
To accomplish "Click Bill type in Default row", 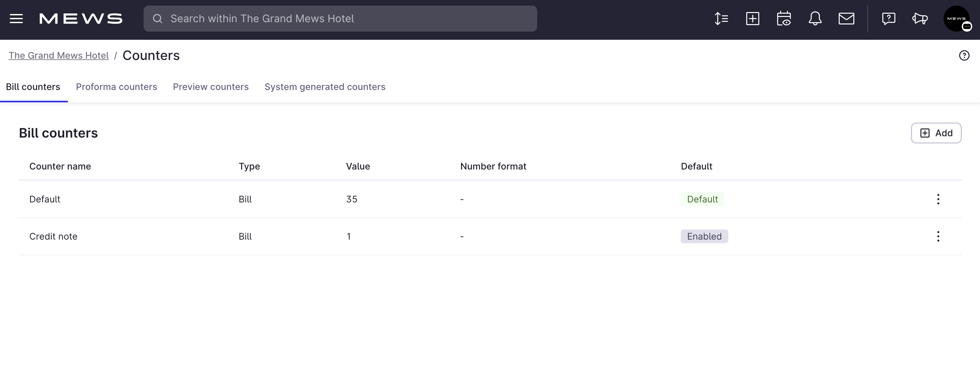I will pyautogui.click(x=245, y=199).
